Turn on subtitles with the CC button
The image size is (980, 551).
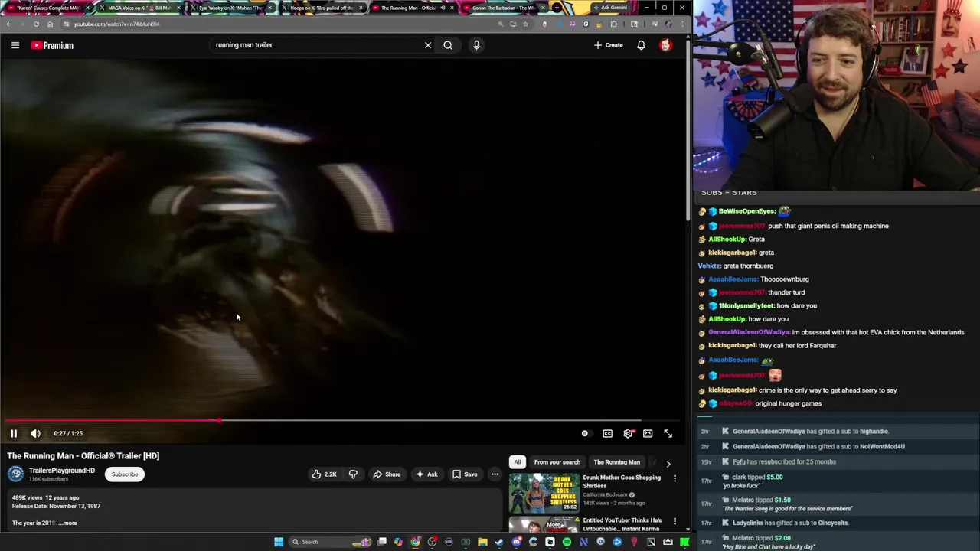pyautogui.click(x=607, y=433)
